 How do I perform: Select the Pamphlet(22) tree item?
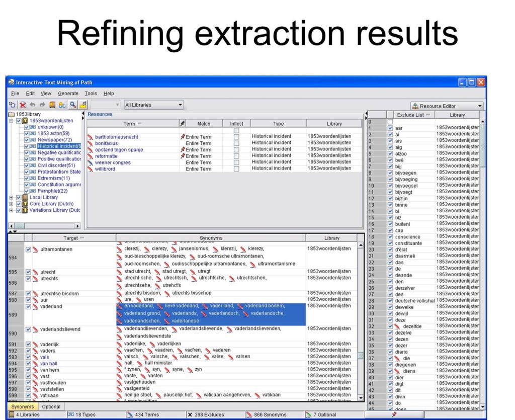[52, 191]
